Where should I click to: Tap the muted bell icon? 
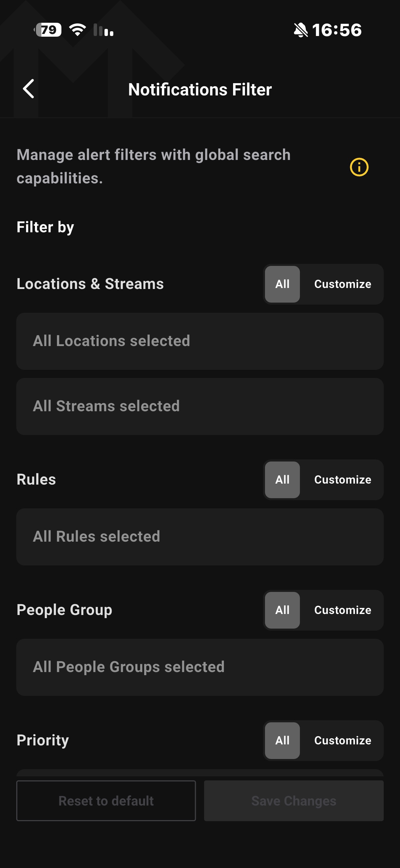pos(301,30)
